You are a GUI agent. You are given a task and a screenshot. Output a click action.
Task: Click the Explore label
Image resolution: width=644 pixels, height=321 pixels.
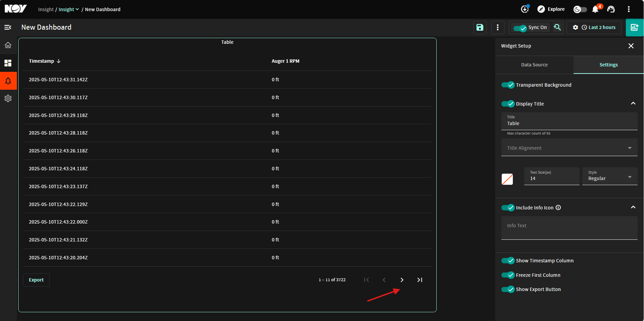coord(556,9)
